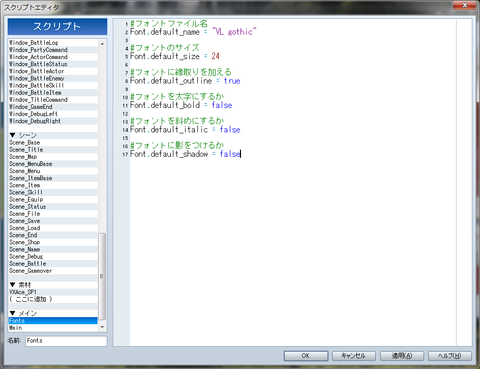The height and width of the screenshot is (369, 480).
Task: Select the ▼ シーン section header
Action: pos(53,135)
